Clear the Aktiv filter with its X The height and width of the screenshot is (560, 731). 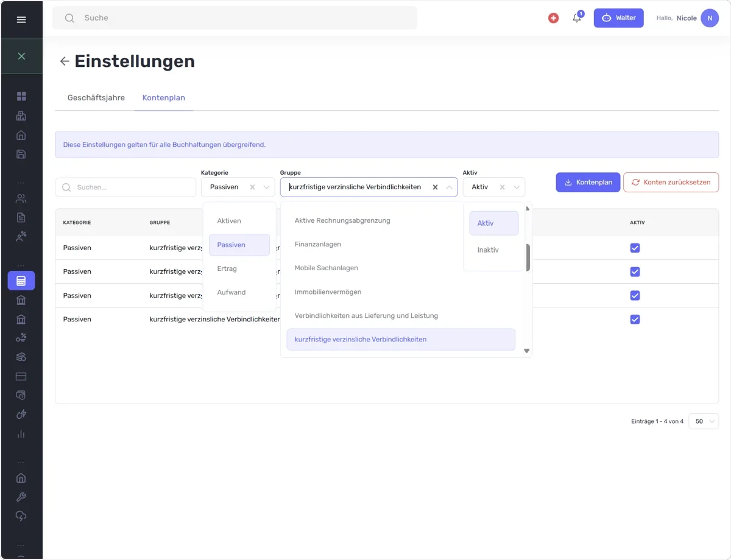tap(502, 187)
